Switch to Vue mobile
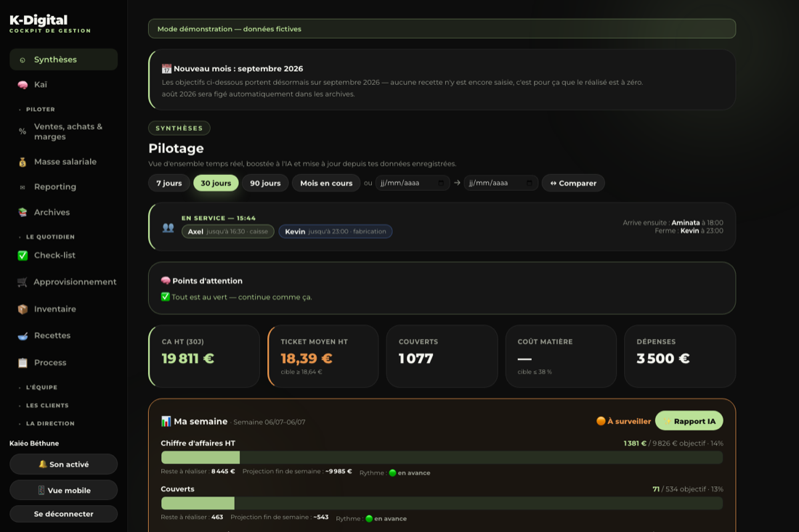The image size is (799, 532). (x=63, y=490)
